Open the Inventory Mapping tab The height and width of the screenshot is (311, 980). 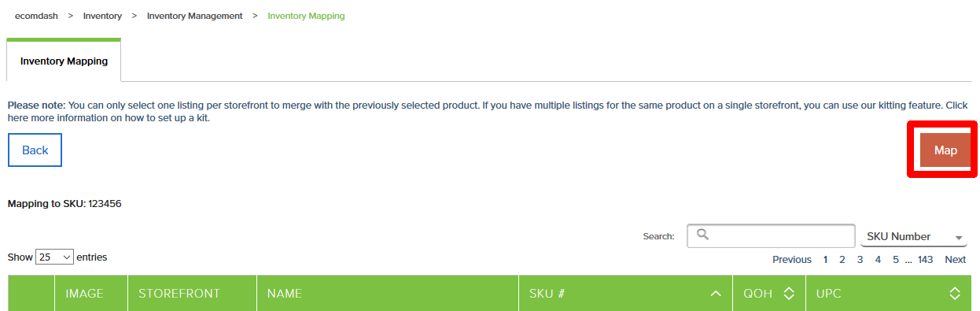64,61
